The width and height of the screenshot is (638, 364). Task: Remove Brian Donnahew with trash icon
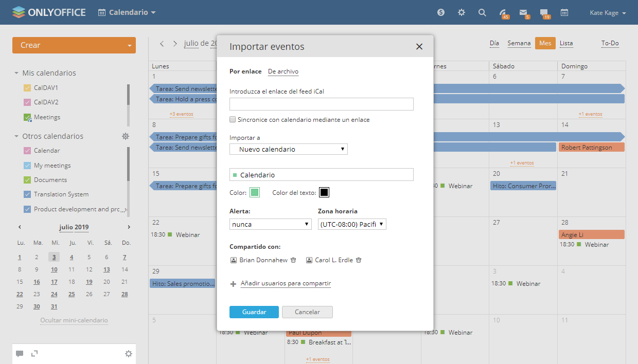293,260
